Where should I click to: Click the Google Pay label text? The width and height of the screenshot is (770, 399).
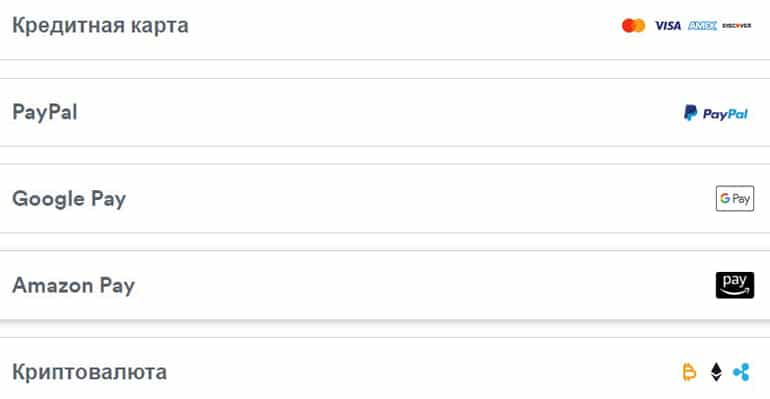click(x=69, y=199)
